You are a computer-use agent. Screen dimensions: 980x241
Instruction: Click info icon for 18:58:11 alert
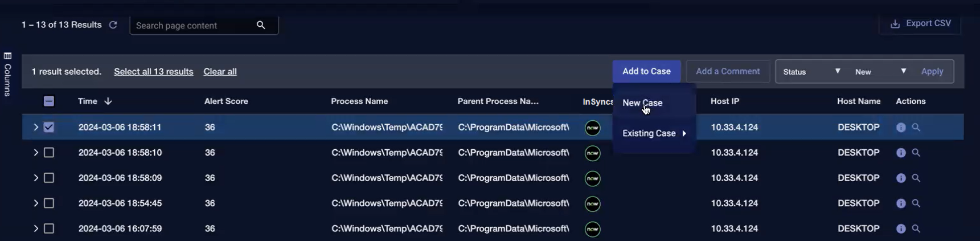901,128
